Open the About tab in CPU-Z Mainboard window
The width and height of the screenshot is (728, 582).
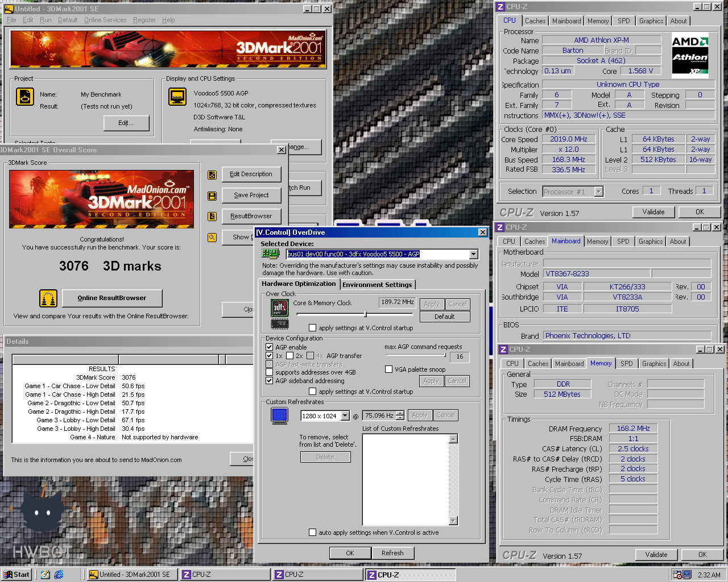tap(678, 242)
